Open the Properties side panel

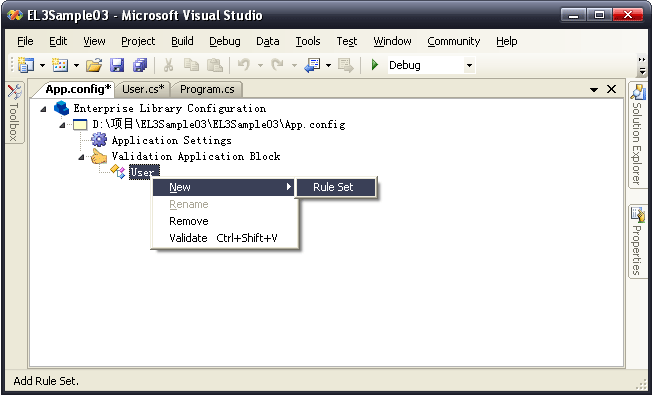click(x=637, y=242)
